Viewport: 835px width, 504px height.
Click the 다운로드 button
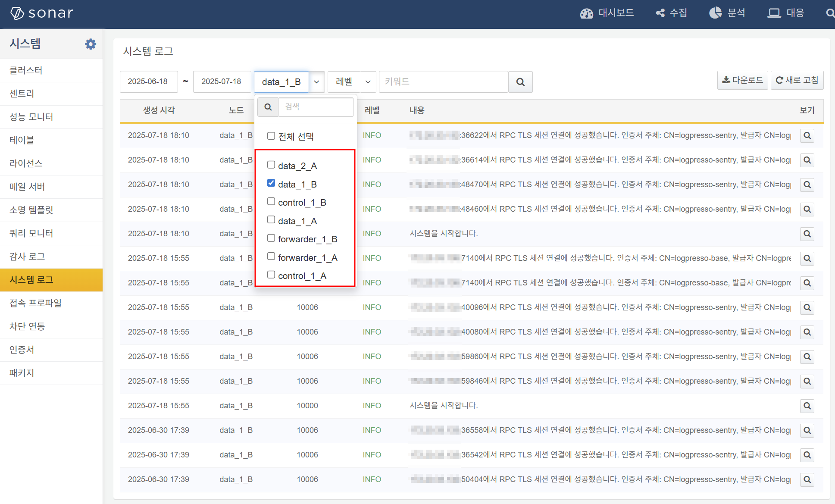[742, 80]
